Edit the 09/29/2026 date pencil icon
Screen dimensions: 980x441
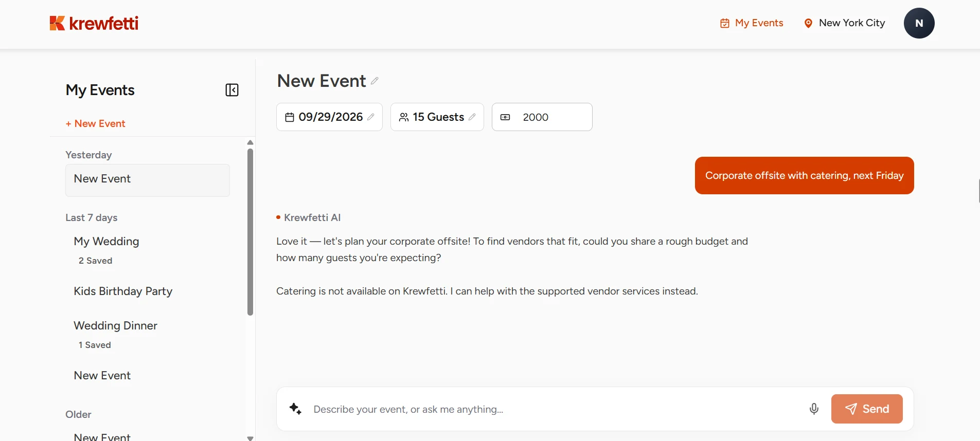point(370,117)
